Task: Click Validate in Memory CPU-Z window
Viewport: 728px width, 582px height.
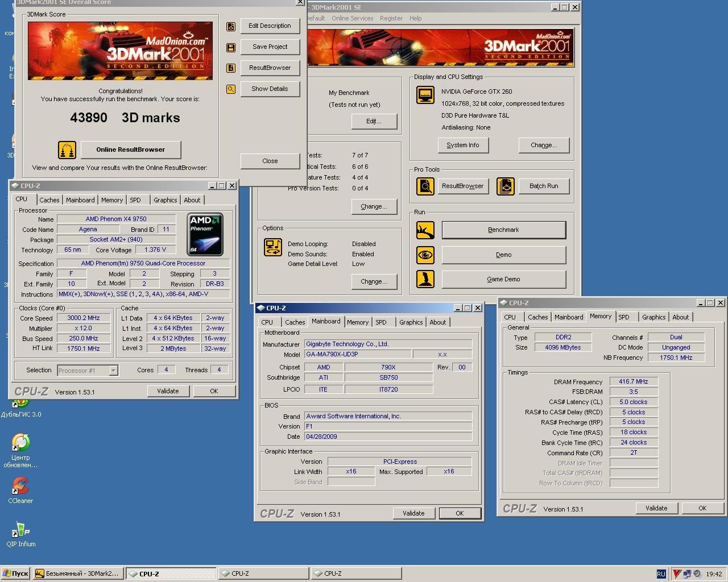Action: (656, 508)
